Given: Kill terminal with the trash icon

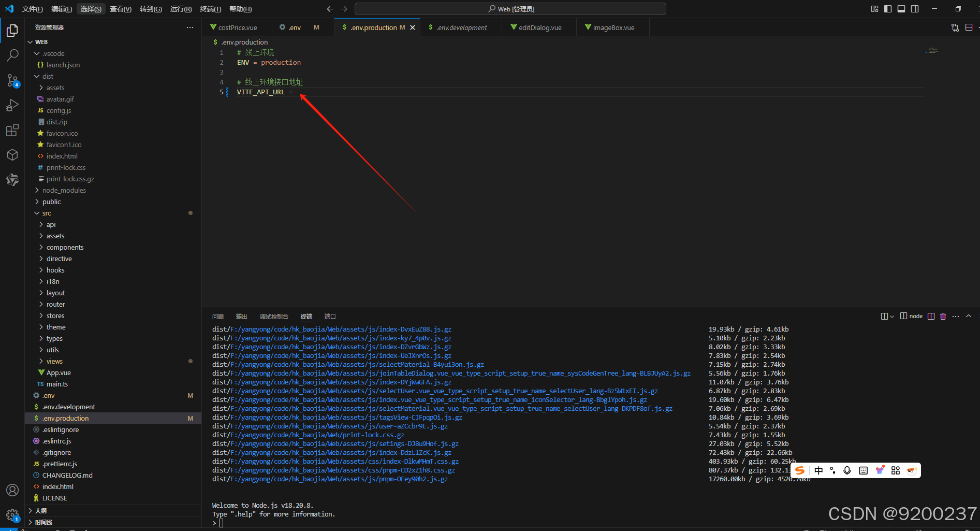Looking at the screenshot, I should [943, 316].
